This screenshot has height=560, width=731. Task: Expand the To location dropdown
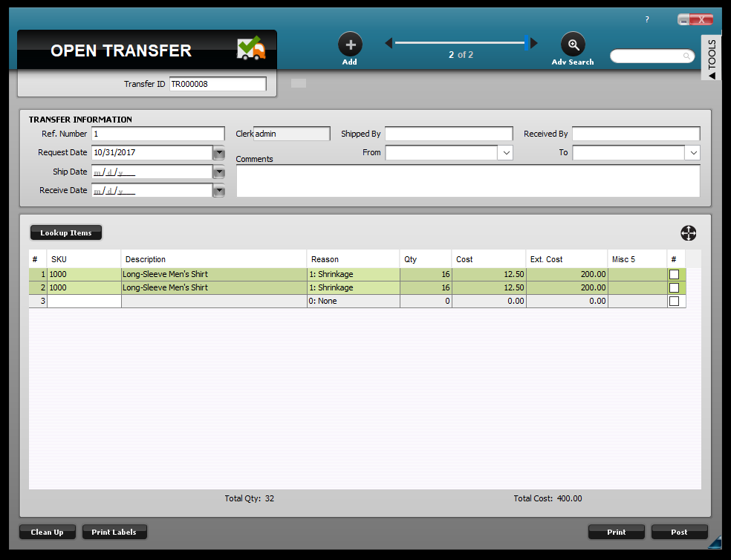[692, 152]
